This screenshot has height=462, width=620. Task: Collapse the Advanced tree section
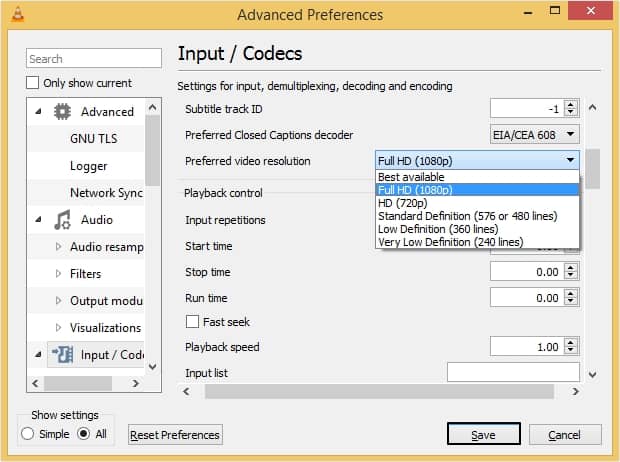38,112
